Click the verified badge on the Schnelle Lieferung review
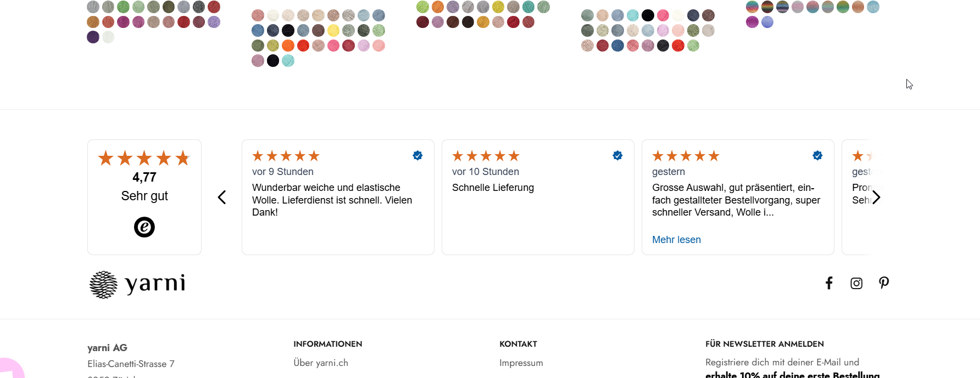 617,155
